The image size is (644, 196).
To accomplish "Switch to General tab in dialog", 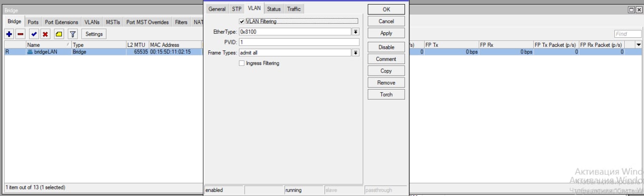I will point(217,9).
